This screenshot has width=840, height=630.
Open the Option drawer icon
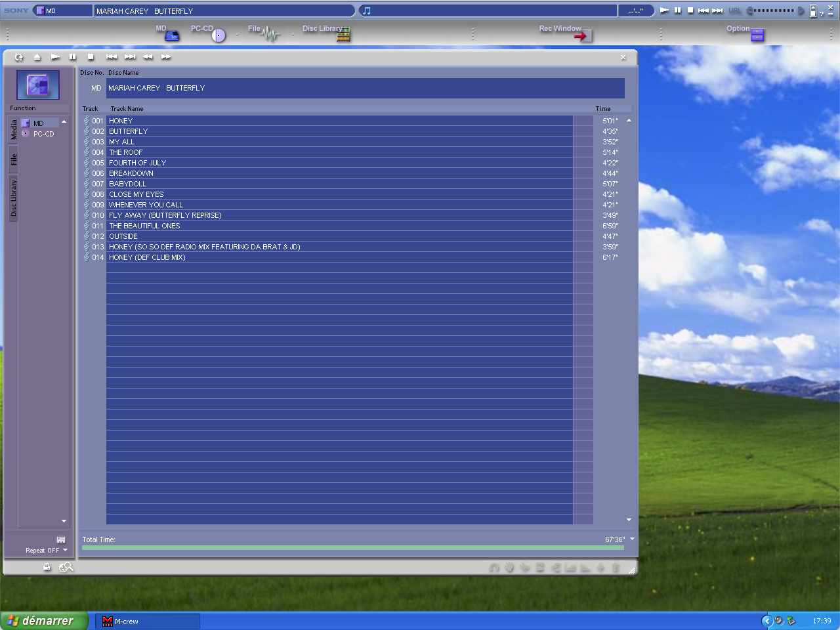coord(757,35)
